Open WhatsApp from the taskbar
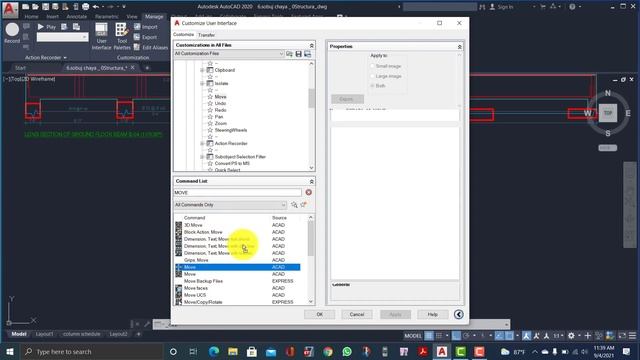Viewport: 640px width, 360px height. pyautogui.click(x=347, y=351)
